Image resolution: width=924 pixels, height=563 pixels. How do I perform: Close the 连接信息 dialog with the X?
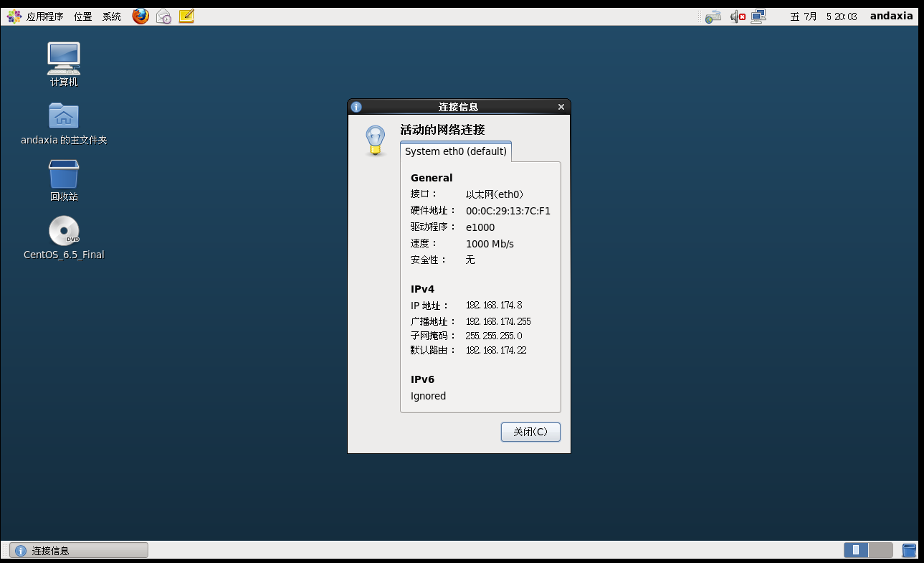tap(561, 107)
